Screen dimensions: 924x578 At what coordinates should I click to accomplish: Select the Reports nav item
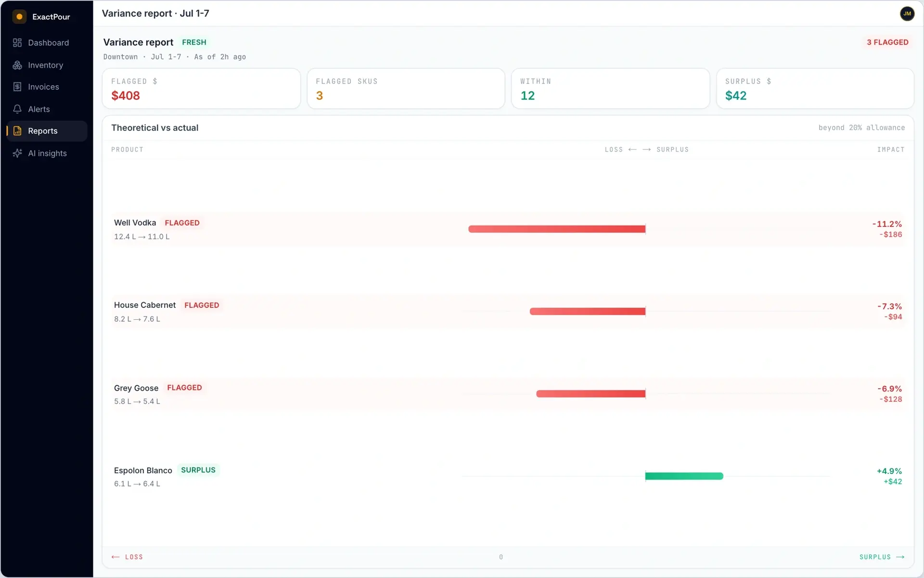[47, 131]
